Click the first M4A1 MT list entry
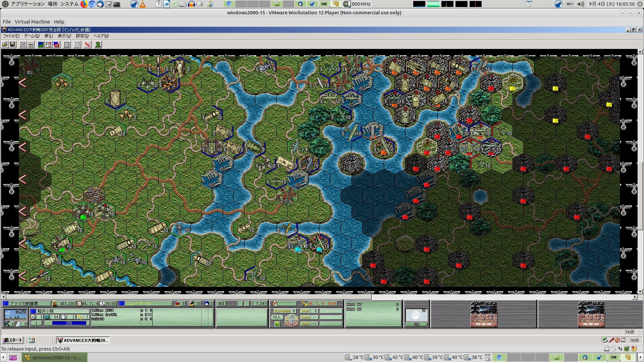Image resolution: width=644 pixels, height=362 pixels. (x=373, y=305)
